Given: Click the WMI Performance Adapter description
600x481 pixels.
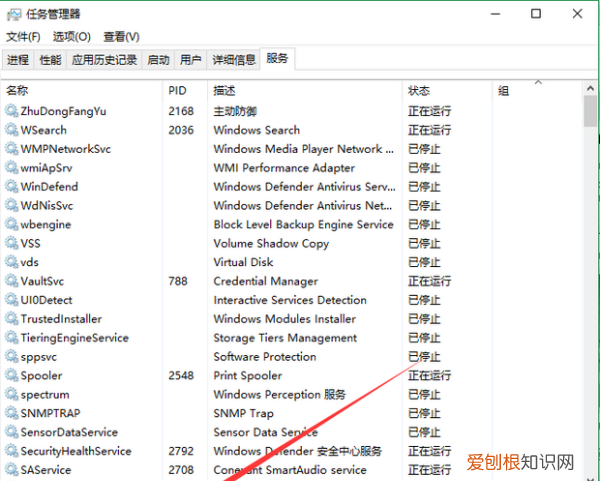Looking at the screenshot, I should coord(284,168).
